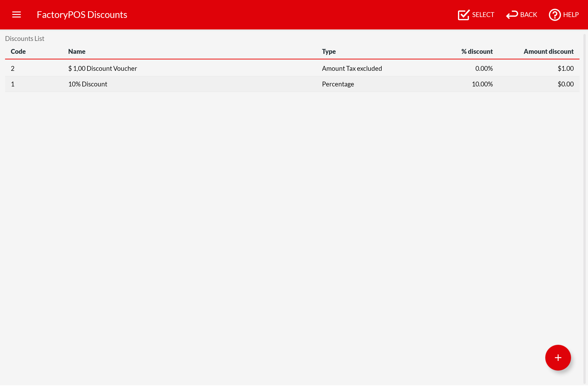The image size is (588, 388).
Task: Click the $1.00 amount discount value
Action: point(565,68)
